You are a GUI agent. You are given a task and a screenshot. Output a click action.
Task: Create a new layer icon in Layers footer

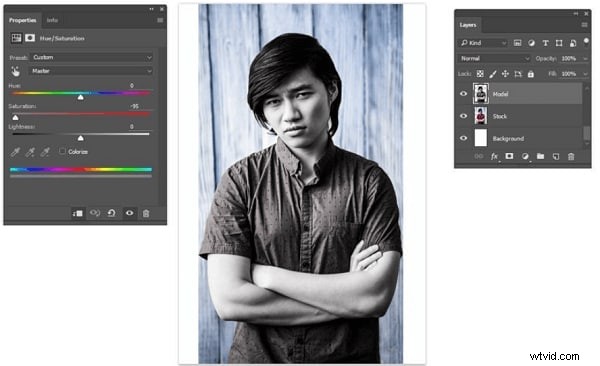pyautogui.click(x=556, y=156)
